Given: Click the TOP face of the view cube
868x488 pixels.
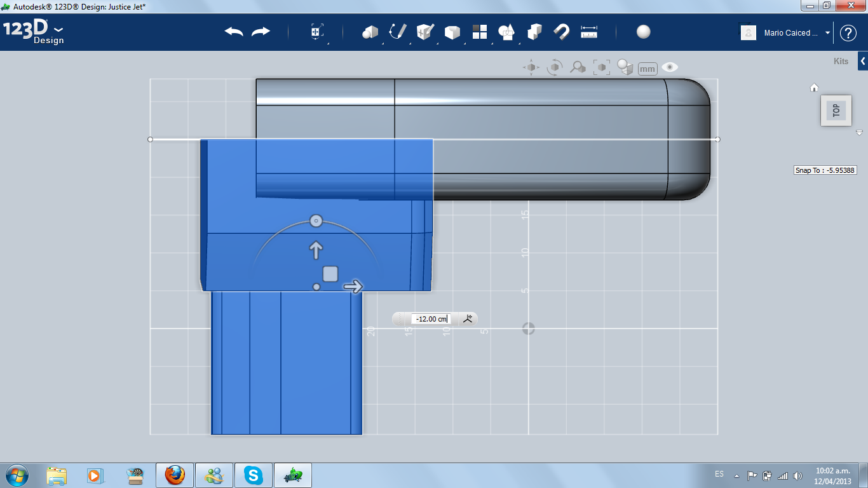Looking at the screenshot, I should click(x=836, y=111).
